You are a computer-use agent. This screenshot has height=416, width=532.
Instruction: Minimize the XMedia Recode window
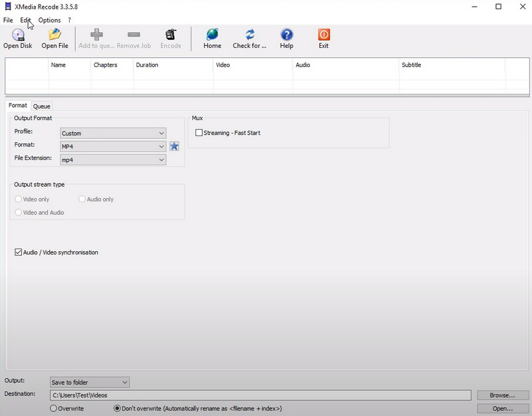pyautogui.click(x=475, y=7)
